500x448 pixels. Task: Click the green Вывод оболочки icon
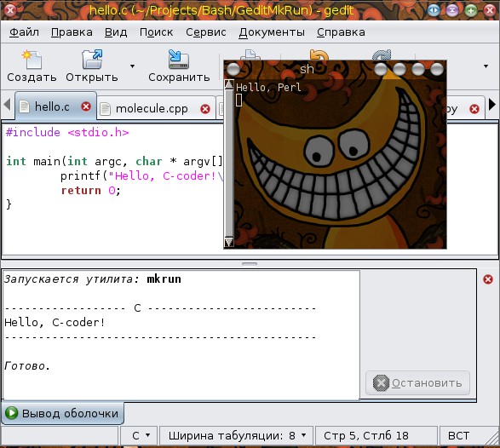point(11,413)
